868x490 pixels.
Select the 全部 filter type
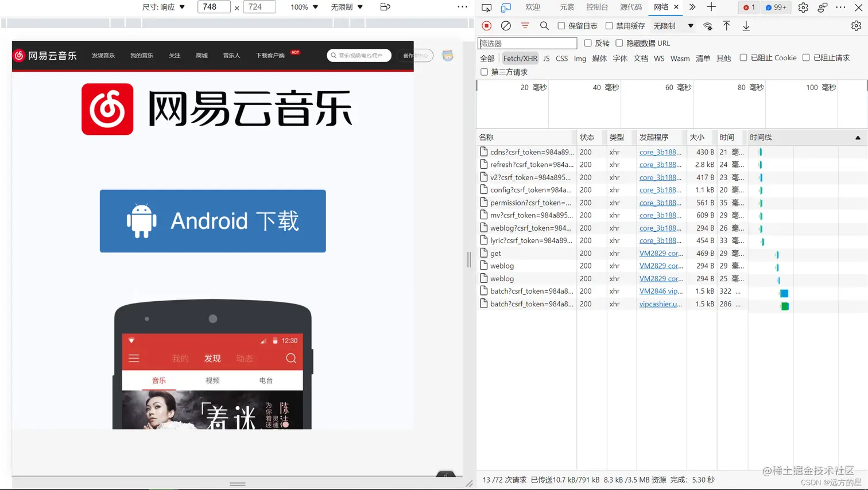pyautogui.click(x=487, y=59)
